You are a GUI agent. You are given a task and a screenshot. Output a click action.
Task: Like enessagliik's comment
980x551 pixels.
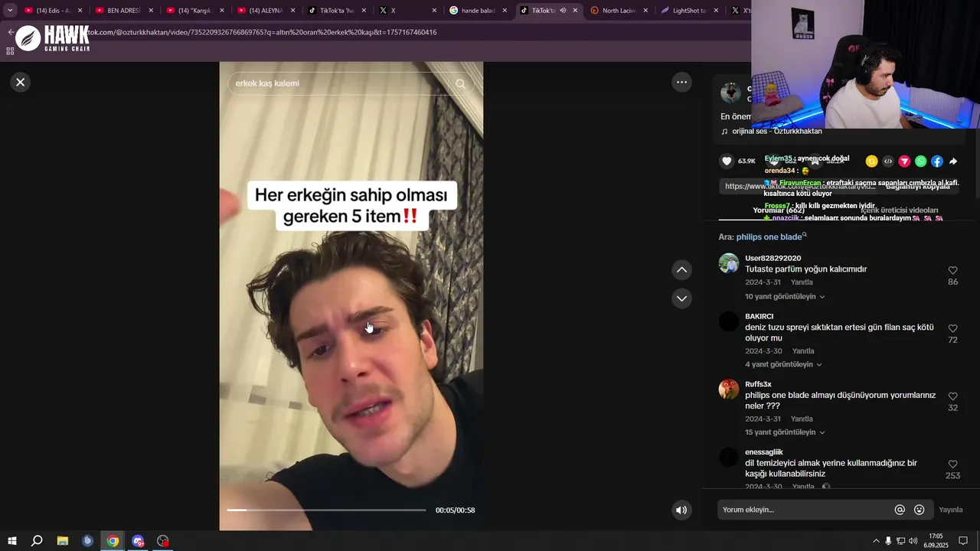pos(952,465)
